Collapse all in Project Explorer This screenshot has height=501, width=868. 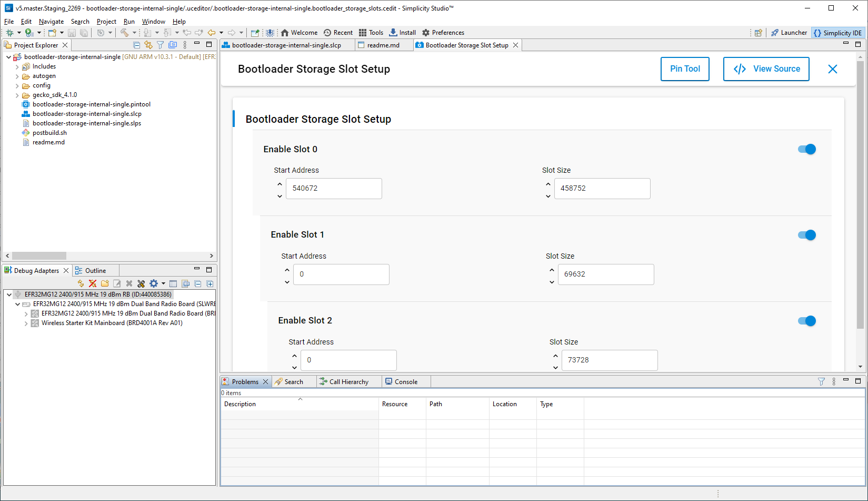(x=137, y=45)
